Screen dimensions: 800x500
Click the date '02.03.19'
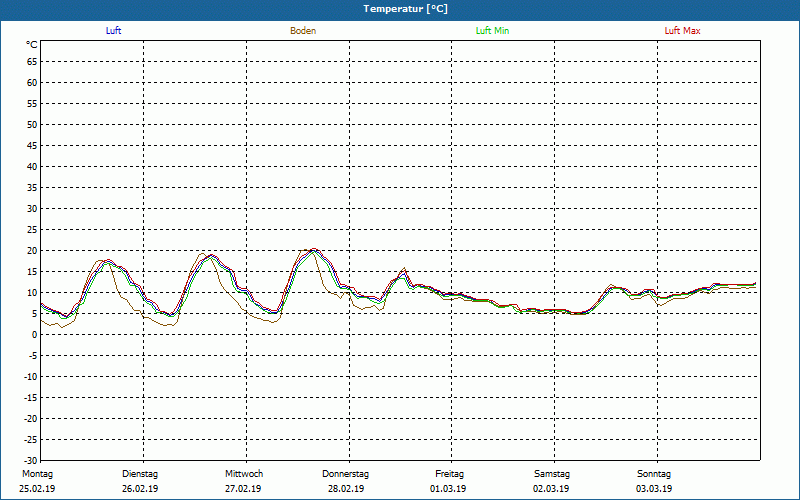coord(551,489)
